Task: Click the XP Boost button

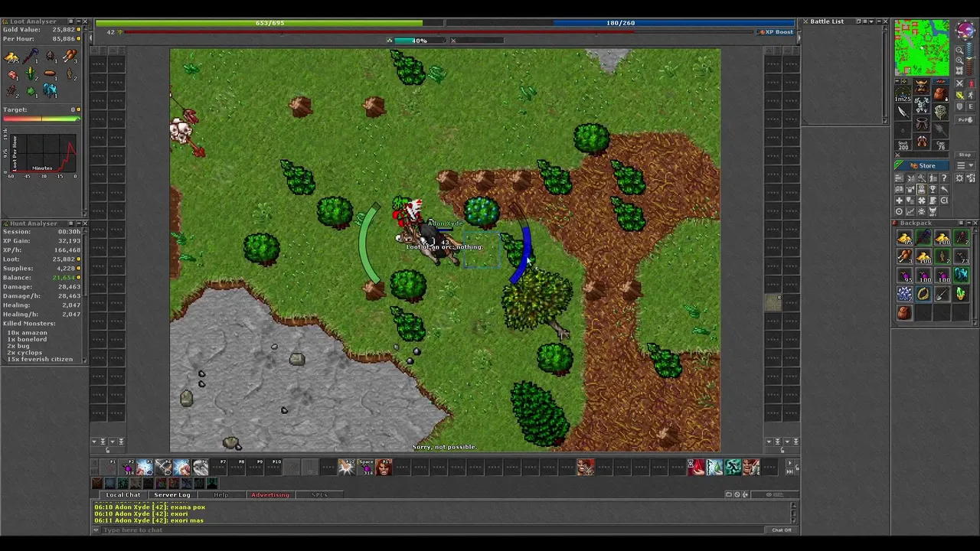Action: point(776,32)
